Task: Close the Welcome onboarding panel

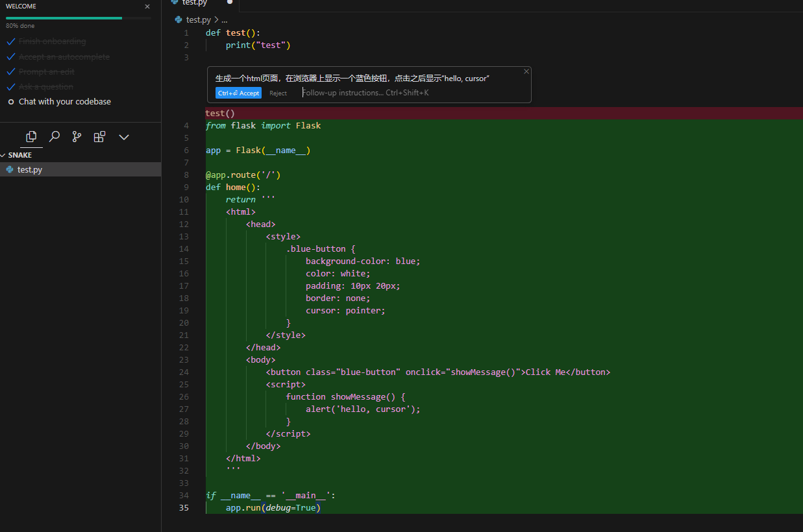Action: pos(147,6)
